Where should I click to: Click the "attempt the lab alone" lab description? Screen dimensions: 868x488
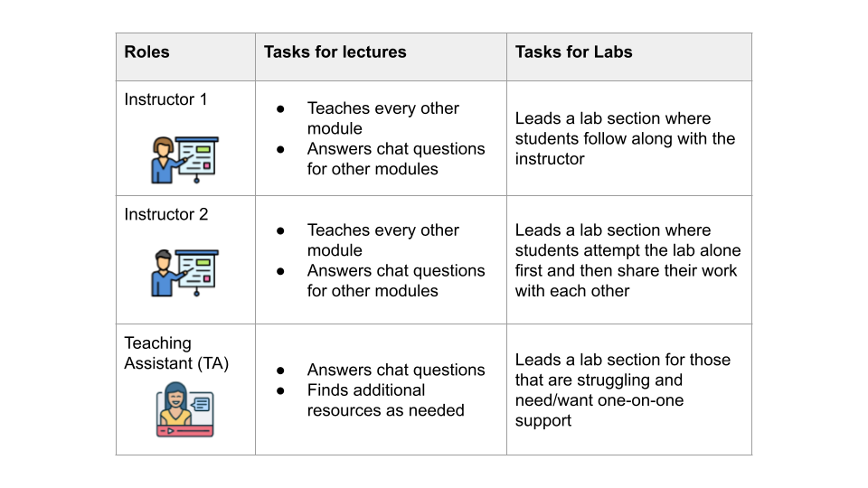(627, 260)
